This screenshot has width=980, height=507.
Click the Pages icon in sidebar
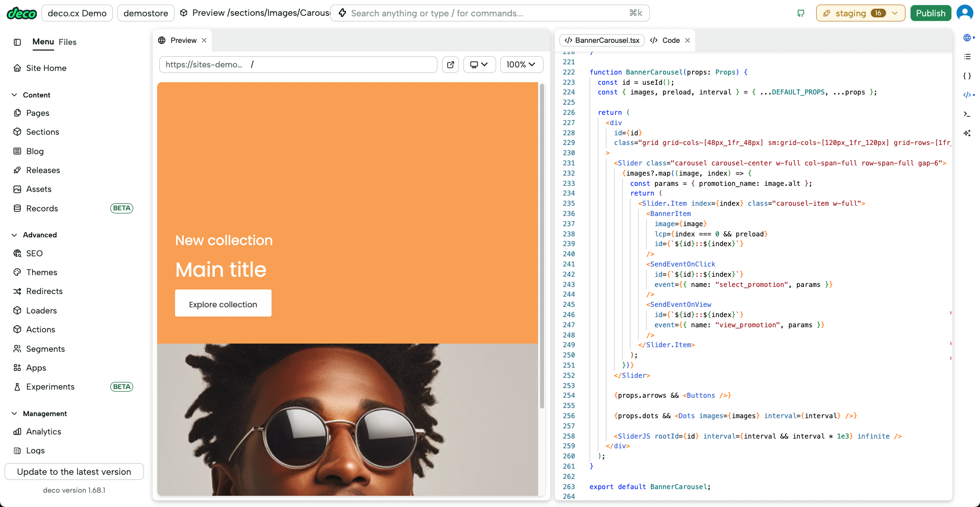point(17,113)
